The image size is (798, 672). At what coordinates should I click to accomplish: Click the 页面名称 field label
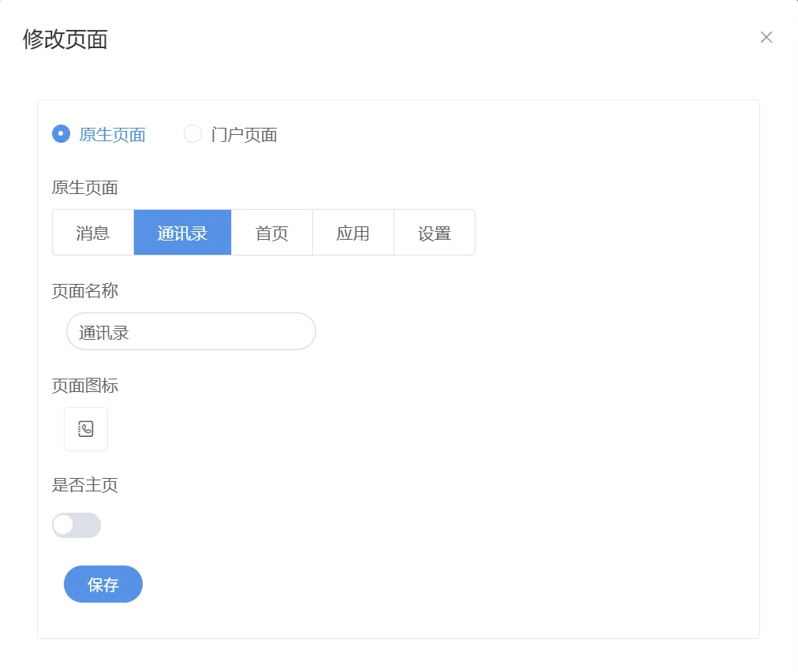(x=85, y=291)
